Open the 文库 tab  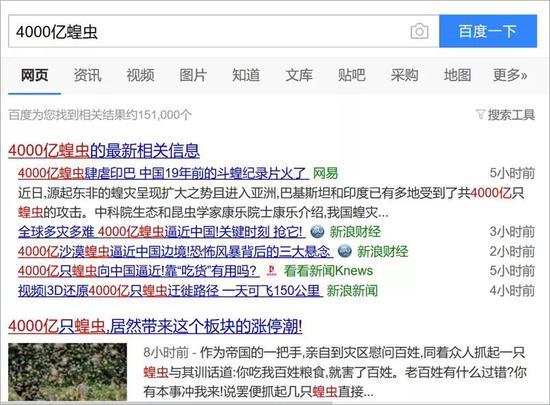click(x=299, y=75)
